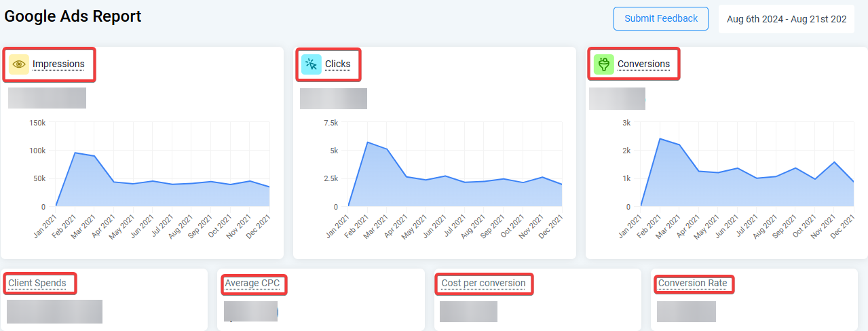The height and width of the screenshot is (331, 868).
Task: Open the Aug 6th 2024 date range picker
Action: (x=786, y=19)
